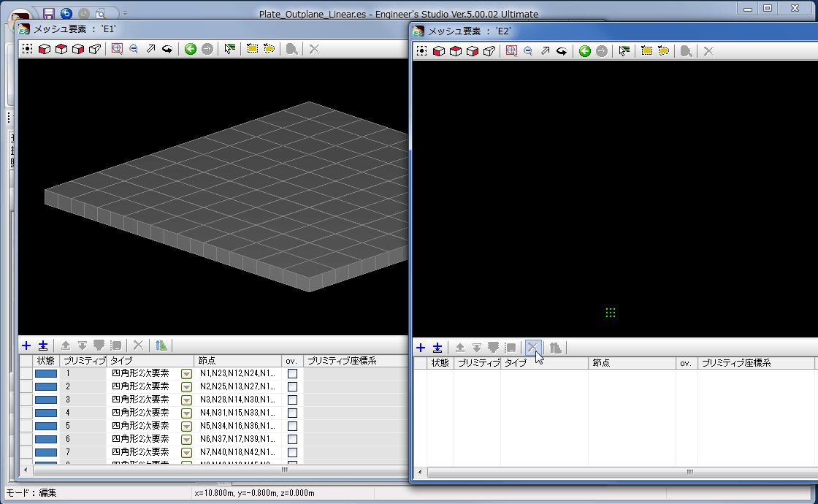Click zoom out magnifier in E2 toolbar
The height and width of the screenshot is (504, 818).
pyautogui.click(x=528, y=51)
